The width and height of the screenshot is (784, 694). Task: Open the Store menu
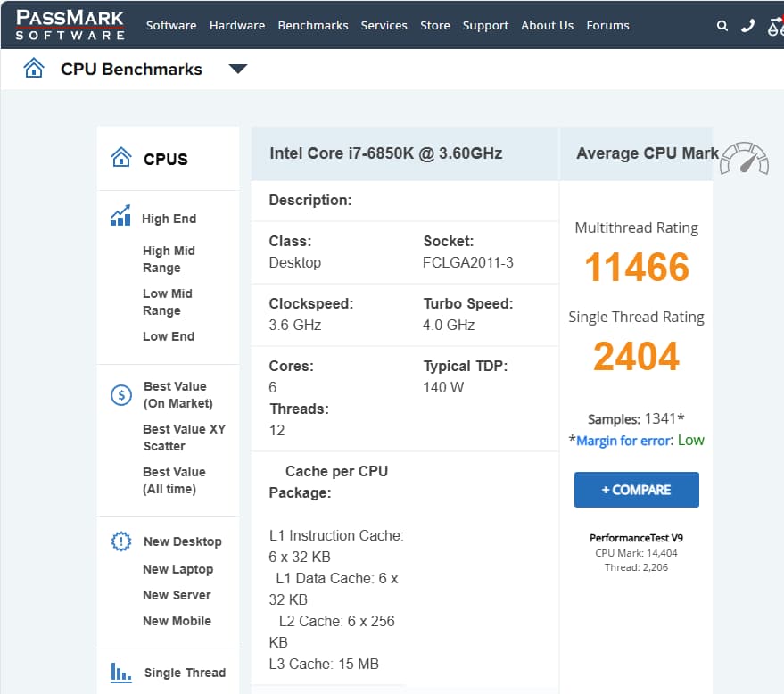[435, 26]
